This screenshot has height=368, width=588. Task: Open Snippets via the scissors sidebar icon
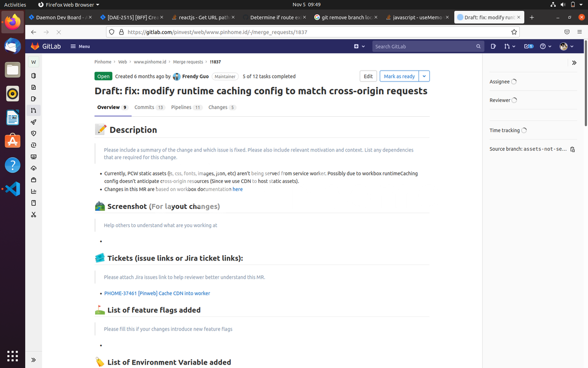[x=33, y=214]
